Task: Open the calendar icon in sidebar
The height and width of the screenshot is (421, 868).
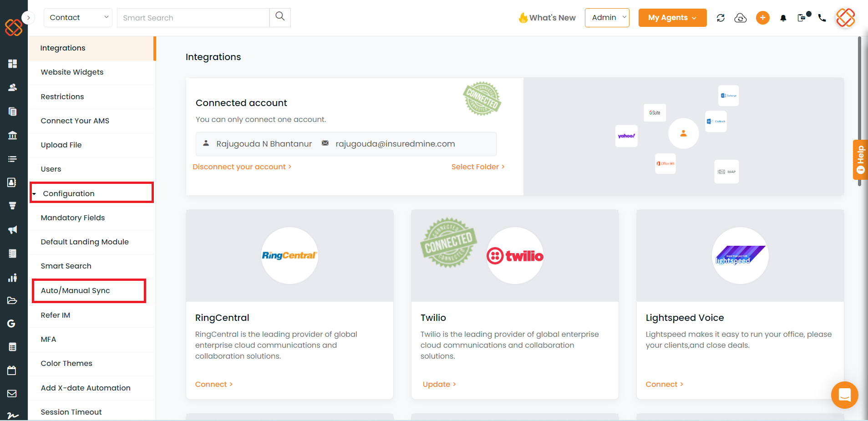Action: coord(12,370)
